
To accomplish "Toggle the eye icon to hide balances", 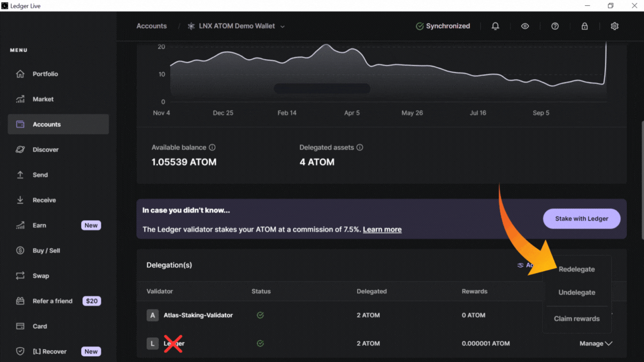I will (525, 26).
